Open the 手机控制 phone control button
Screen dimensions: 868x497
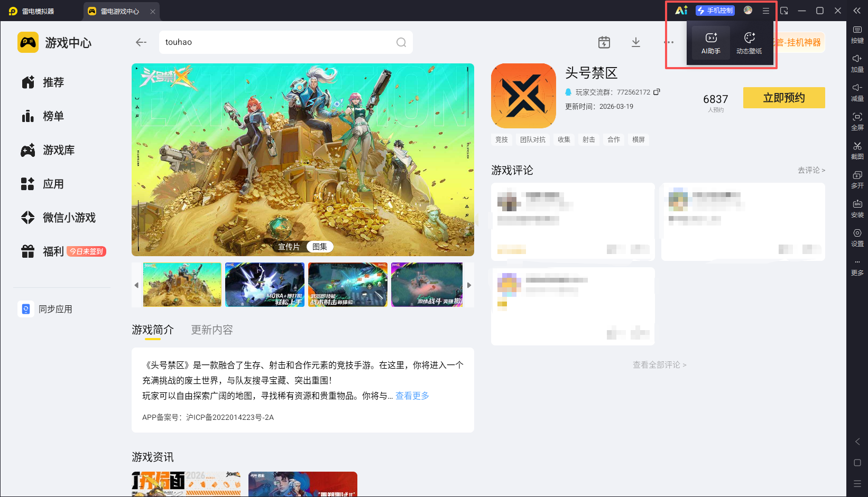click(x=715, y=11)
